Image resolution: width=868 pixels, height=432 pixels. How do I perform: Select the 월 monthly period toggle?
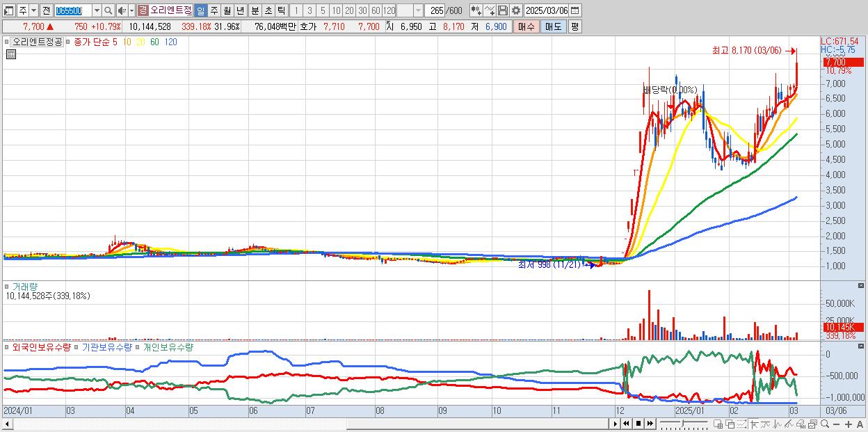click(x=227, y=10)
